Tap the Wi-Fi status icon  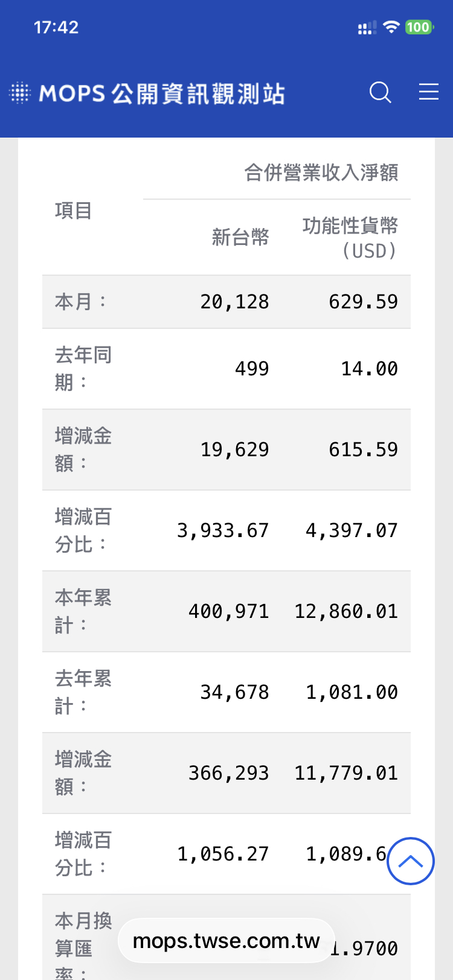pyautogui.click(x=391, y=27)
